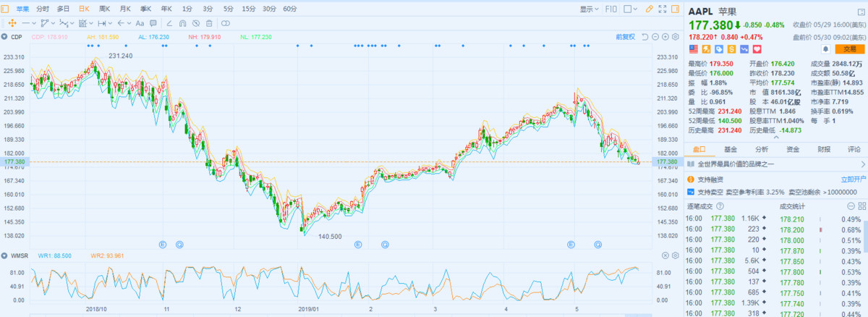The height and width of the screenshot is (317, 868).
Task: Select the trash delete drawings icon
Action: click(x=209, y=23)
